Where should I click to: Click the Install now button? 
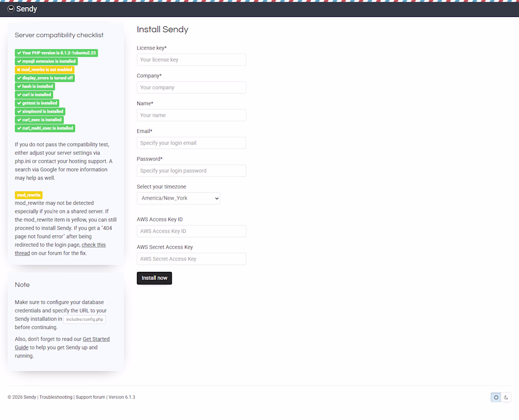pyautogui.click(x=154, y=278)
